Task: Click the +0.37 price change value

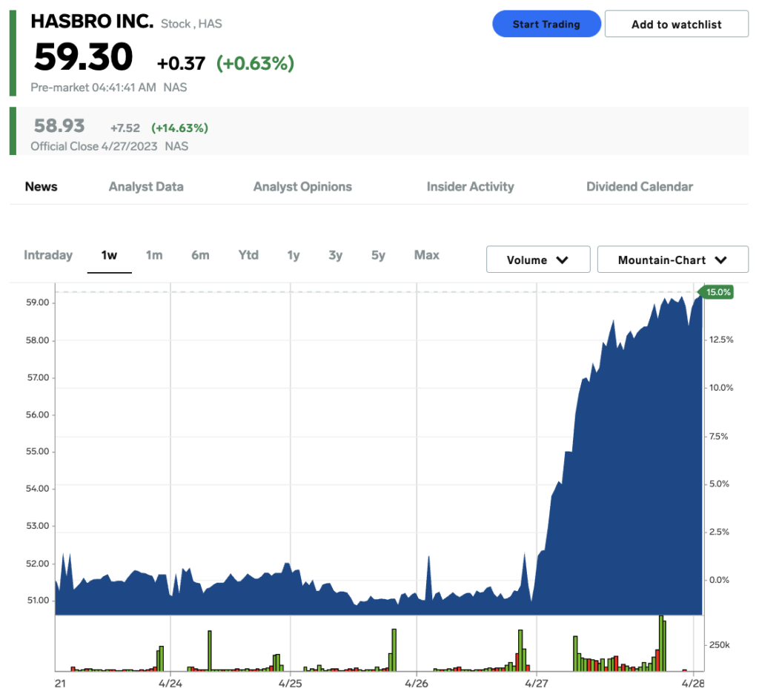Action: 181,64
